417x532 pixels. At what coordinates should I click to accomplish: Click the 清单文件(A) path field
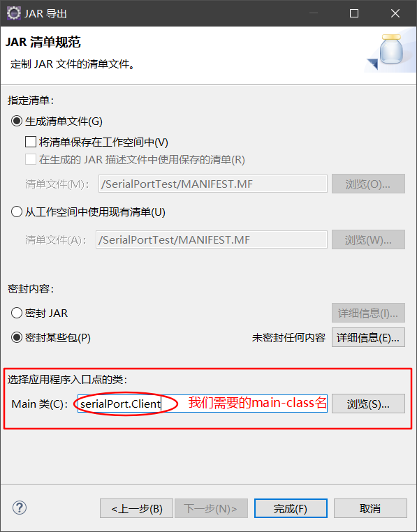pos(212,239)
